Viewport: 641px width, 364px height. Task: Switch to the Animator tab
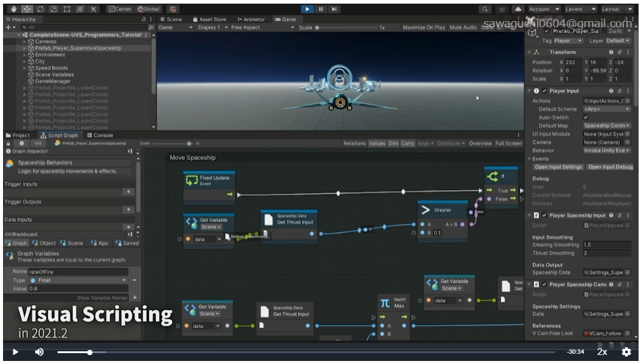(x=251, y=19)
